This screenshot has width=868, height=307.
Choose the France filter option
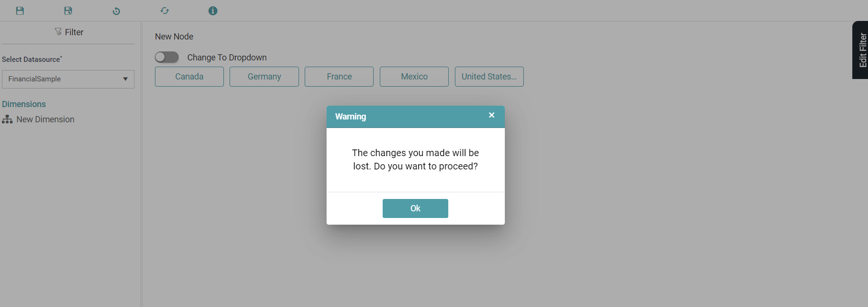[x=339, y=77]
